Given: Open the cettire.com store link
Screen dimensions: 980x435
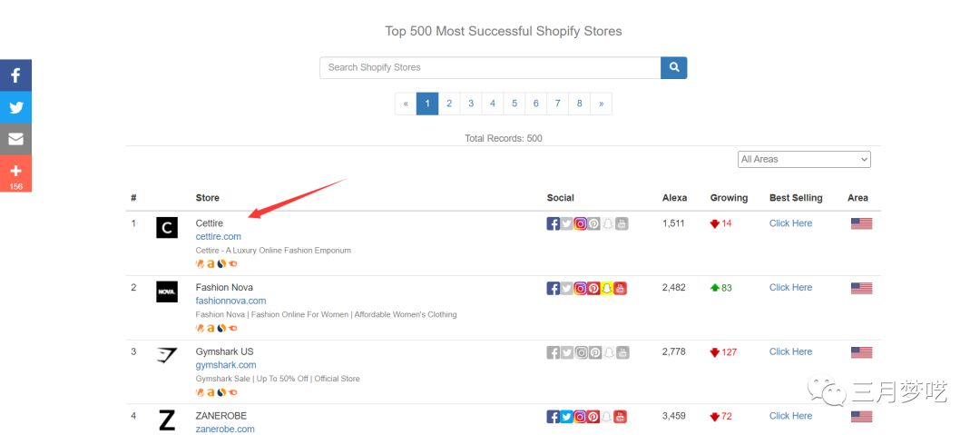Looking at the screenshot, I should [218, 237].
